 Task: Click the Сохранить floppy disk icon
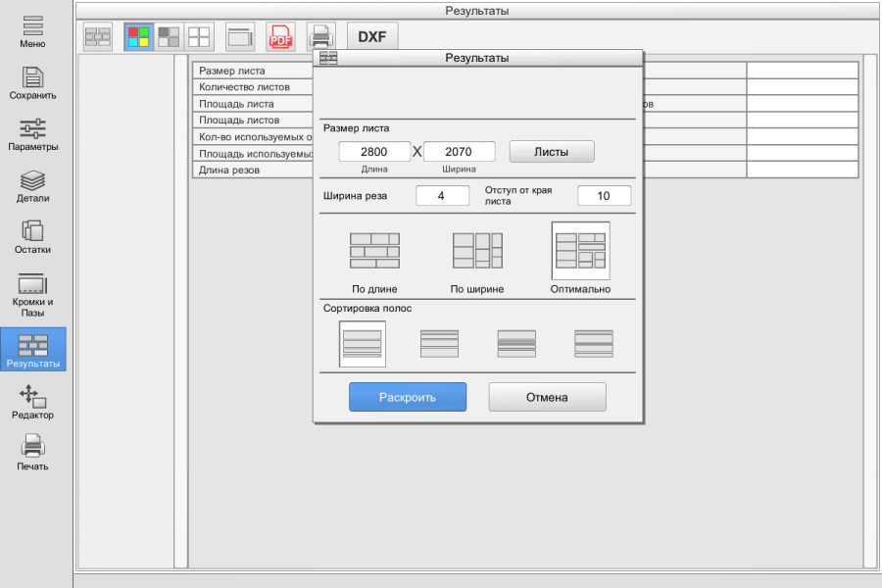pos(32,77)
